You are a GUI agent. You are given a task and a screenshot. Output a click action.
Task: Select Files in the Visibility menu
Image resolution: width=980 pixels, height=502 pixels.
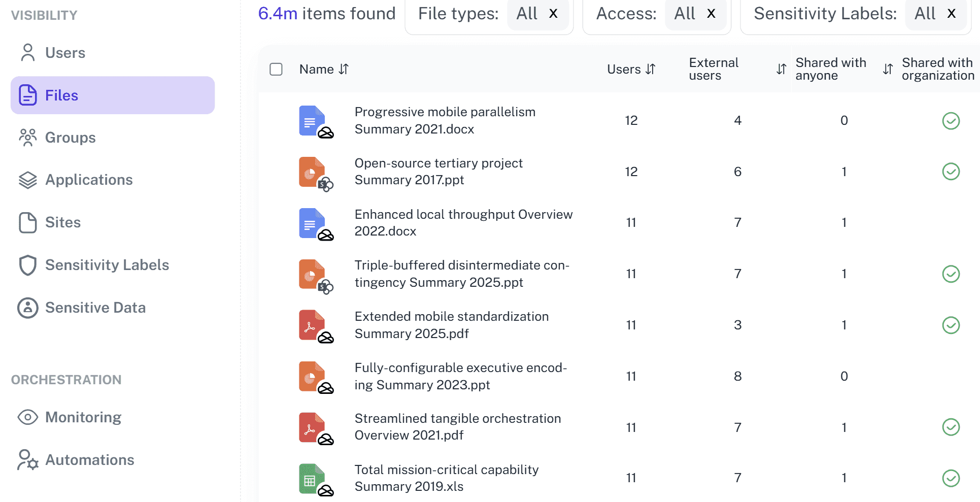(61, 95)
